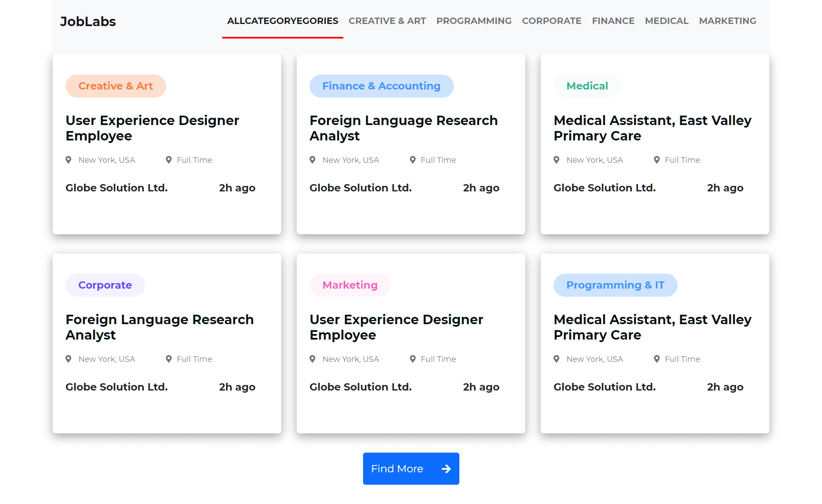Click the location pin icon on User Experience Designer card

tap(68, 160)
